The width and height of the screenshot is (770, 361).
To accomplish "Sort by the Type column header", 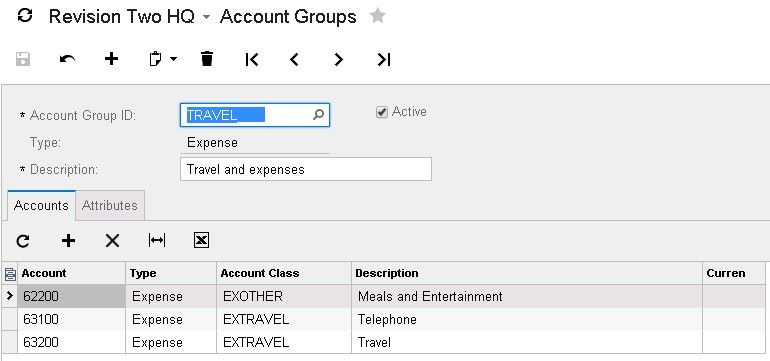I will point(171,273).
